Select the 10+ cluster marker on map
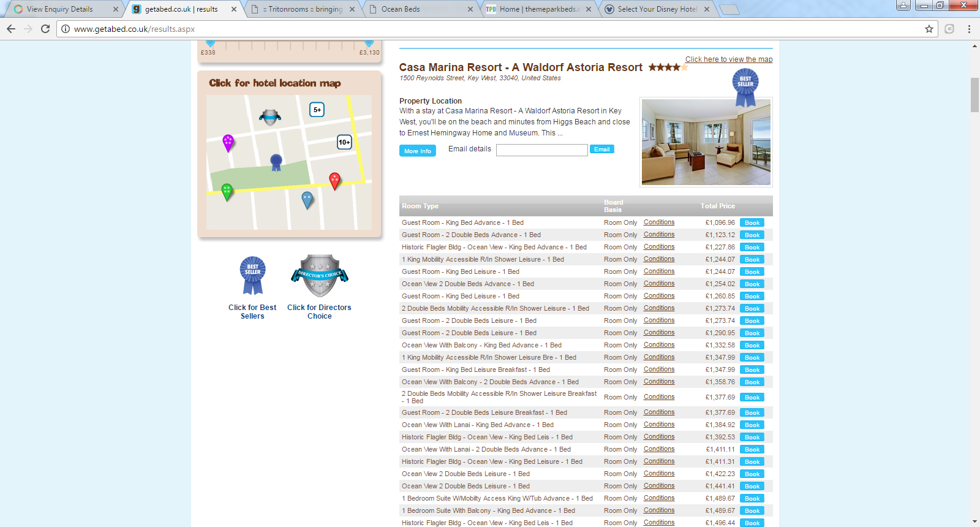This screenshot has width=980, height=527. coord(344,142)
